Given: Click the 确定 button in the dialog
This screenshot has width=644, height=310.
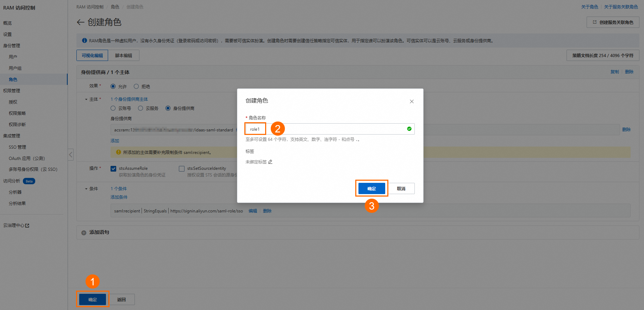Looking at the screenshot, I should [371, 188].
